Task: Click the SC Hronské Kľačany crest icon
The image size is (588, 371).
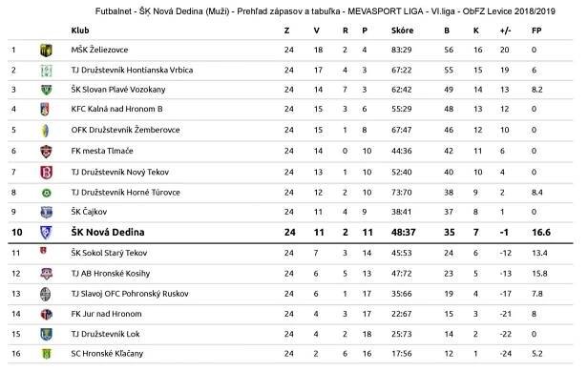Action: [x=46, y=354]
